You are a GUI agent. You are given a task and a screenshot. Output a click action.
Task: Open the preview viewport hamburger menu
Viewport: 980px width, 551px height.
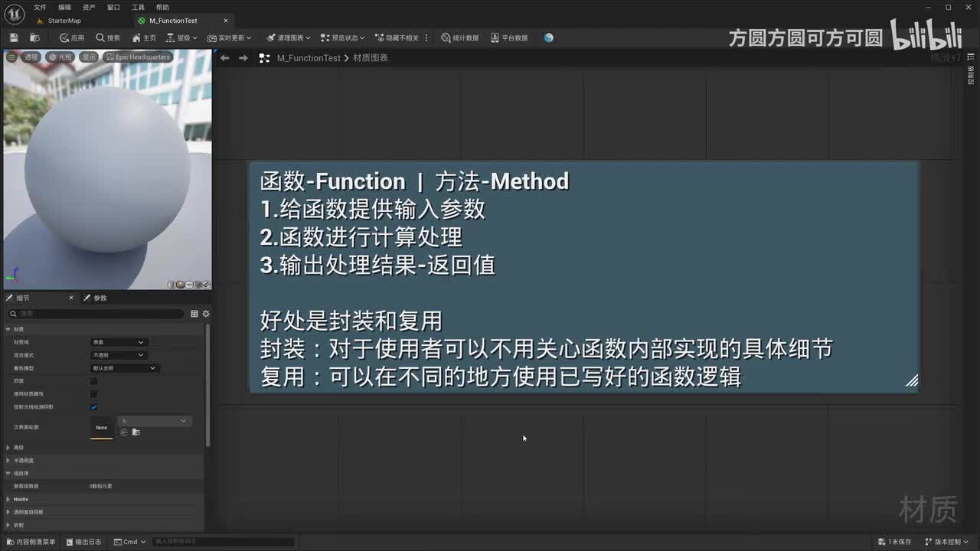click(x=11, y=57)
